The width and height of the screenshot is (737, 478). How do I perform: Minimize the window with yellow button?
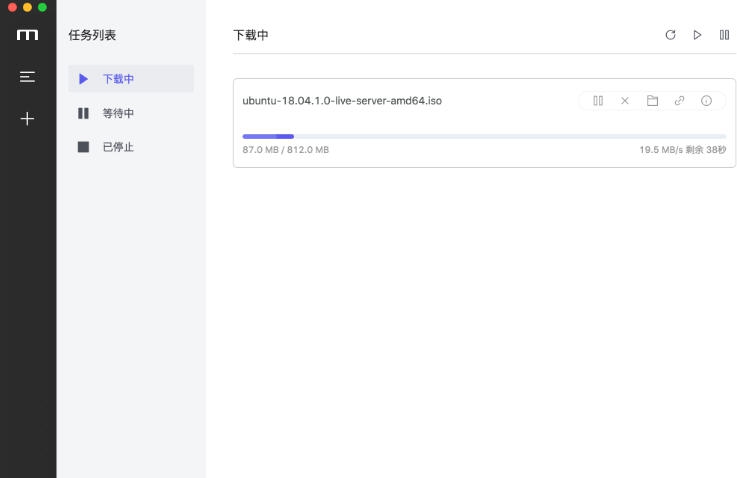[x=27, y=7]
